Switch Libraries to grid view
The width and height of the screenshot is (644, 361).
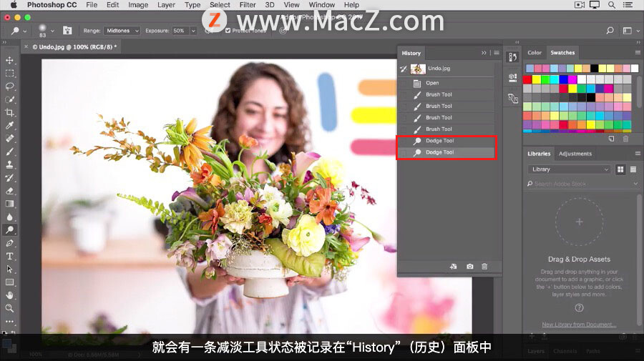[x=620, y=169]
